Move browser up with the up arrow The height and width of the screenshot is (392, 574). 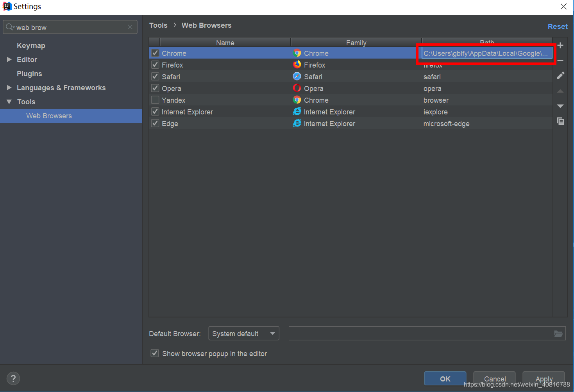[x=560, y=91]
